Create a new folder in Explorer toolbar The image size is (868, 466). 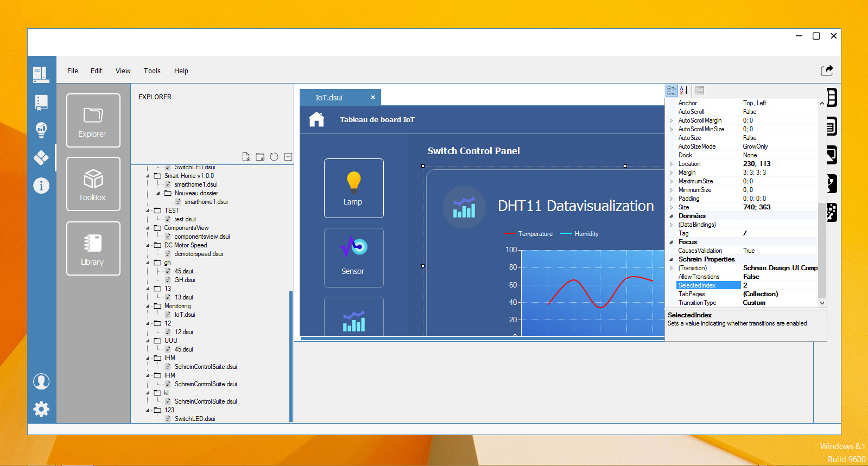click(x=260, y=157)
